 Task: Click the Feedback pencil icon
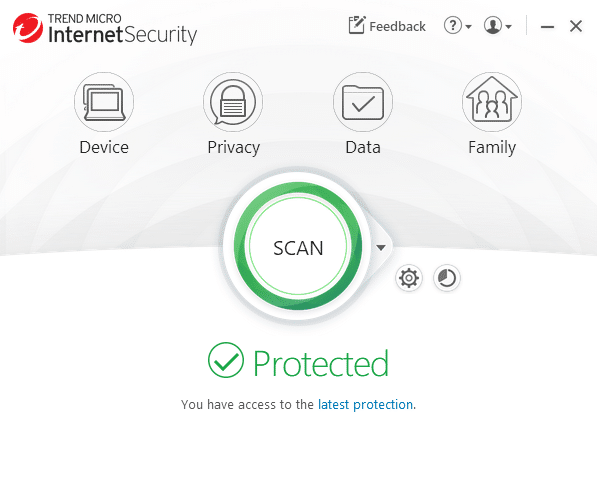(x=357, y=25)
